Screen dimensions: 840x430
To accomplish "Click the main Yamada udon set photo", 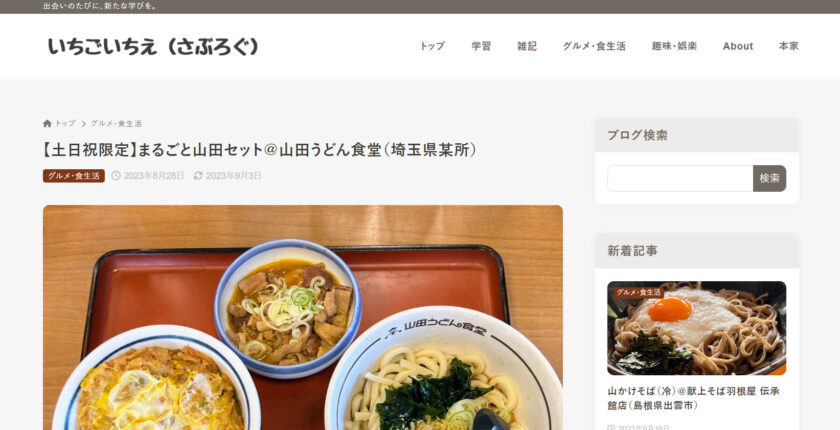I will (303, 318).
